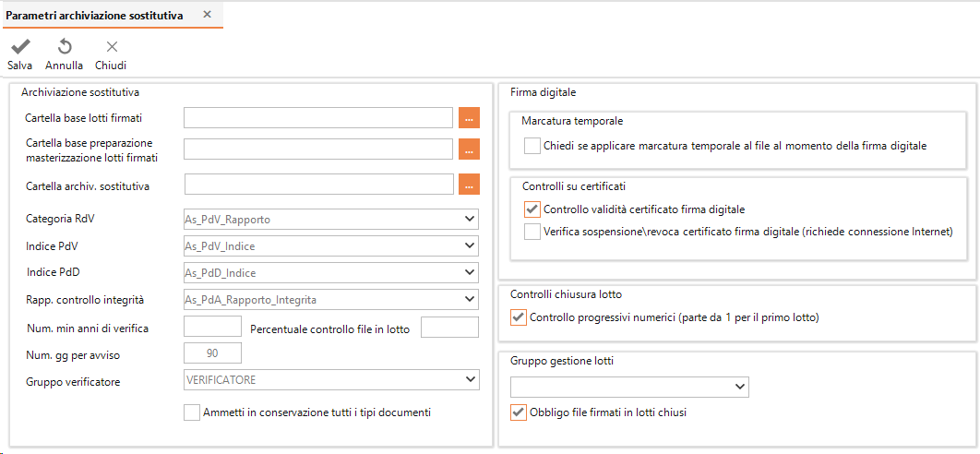Open browse button for masterizzazione lotti firmati folder
The width and height of the screenshot is (980, 454).
tap(470, 149)
